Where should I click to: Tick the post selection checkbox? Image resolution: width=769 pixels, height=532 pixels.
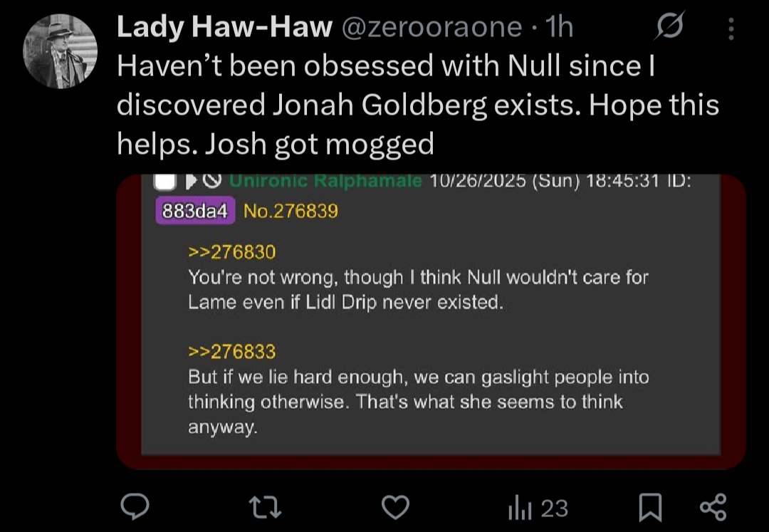click(165, 182)
